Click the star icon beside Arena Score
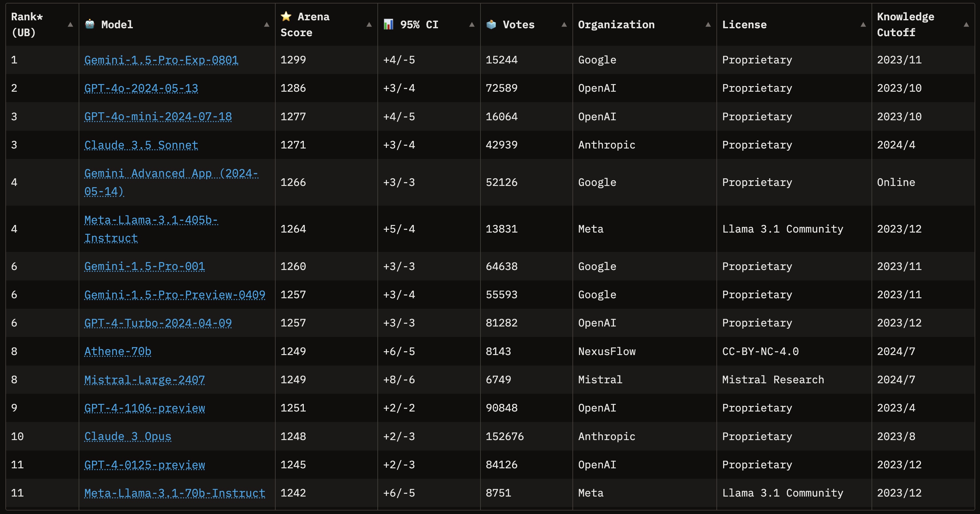 pyautogui.click(x=285, y=16)
